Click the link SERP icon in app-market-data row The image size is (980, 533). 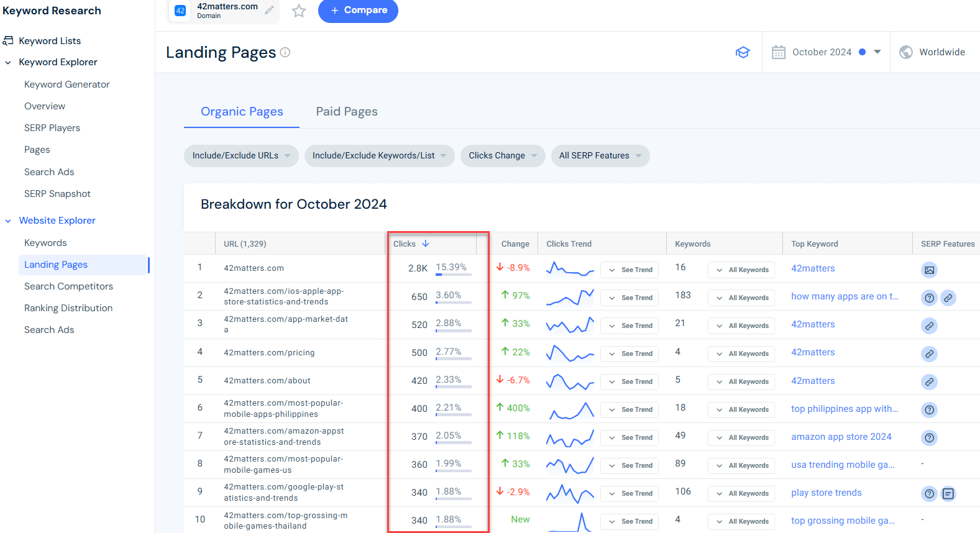click(929, 326)
